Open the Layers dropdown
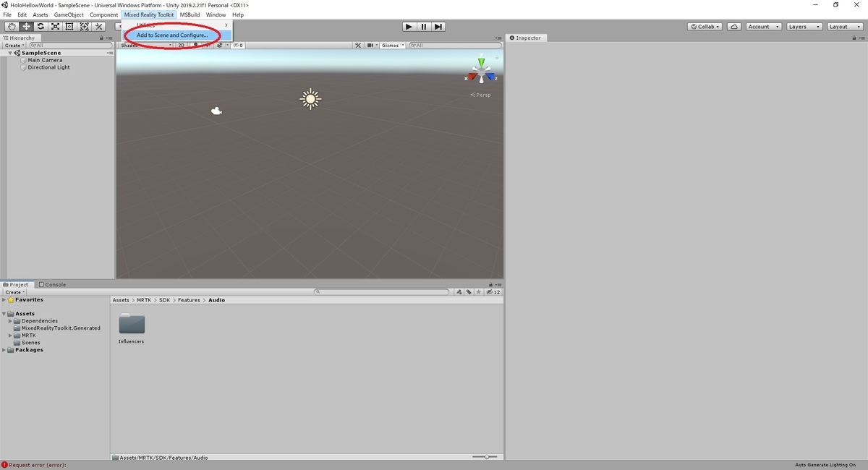The width and height of the screenshot is (868, 470). pyautogui.click(x=804, y=27)
